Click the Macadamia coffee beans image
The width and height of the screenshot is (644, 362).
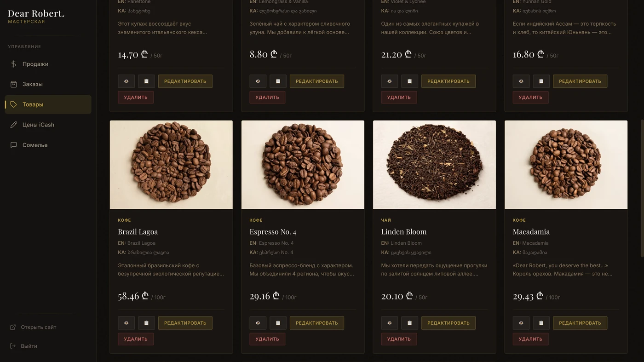pyautogui.click(x=566, y=165)
